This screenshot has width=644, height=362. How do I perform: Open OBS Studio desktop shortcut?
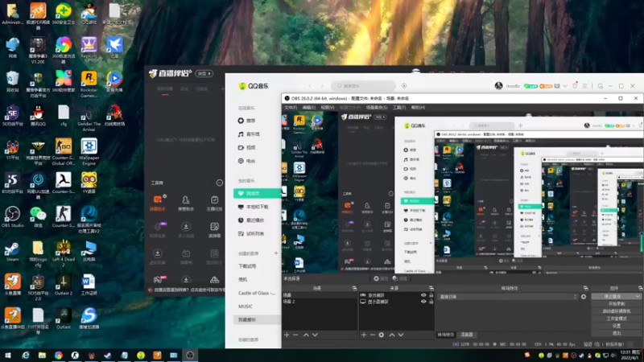pyautogui.click(x=12, y=216)
